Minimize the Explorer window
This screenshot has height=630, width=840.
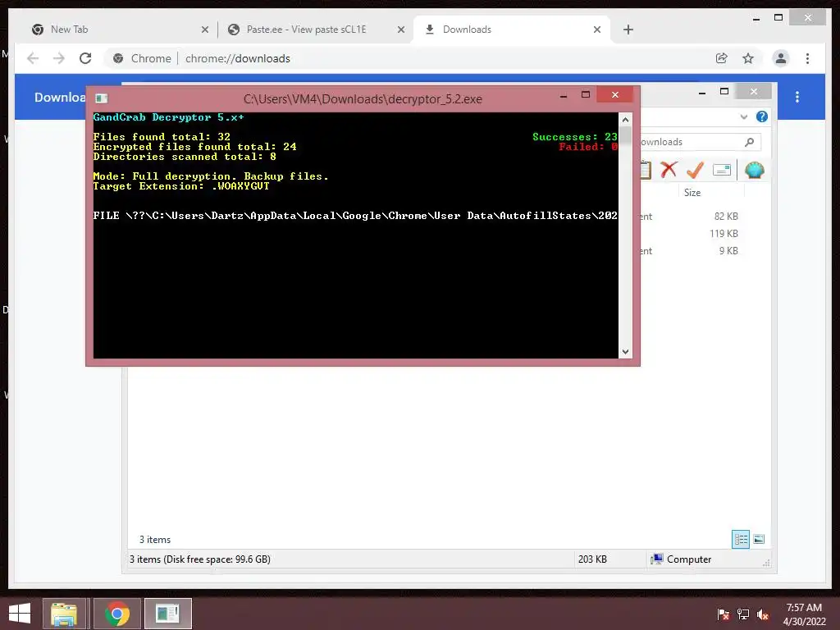click(x=702, y=93)
